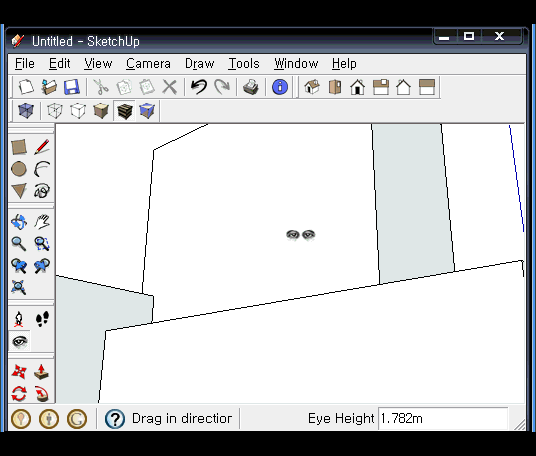Select the Position Camera tool
This screenshot has width=536, height=456.
click(19, 319)
